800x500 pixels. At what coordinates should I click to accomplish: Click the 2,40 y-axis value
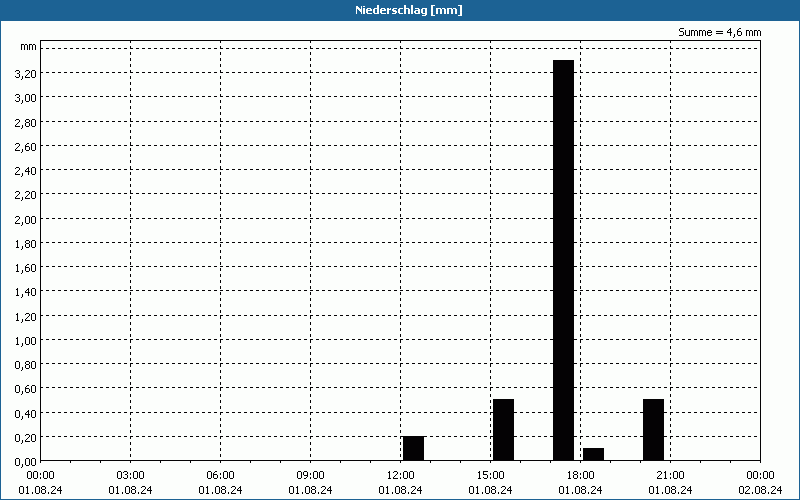[26, 171]
